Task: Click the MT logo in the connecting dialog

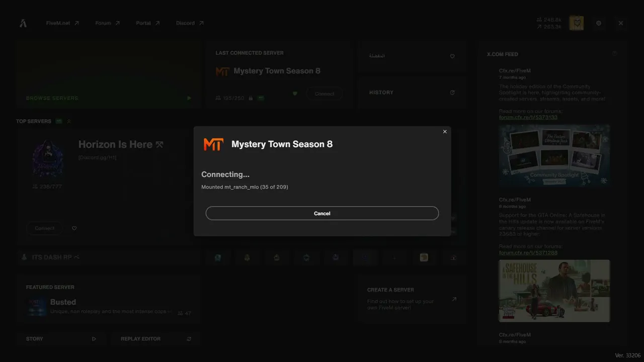Action: pyautogui.click(x=213, y=144)
